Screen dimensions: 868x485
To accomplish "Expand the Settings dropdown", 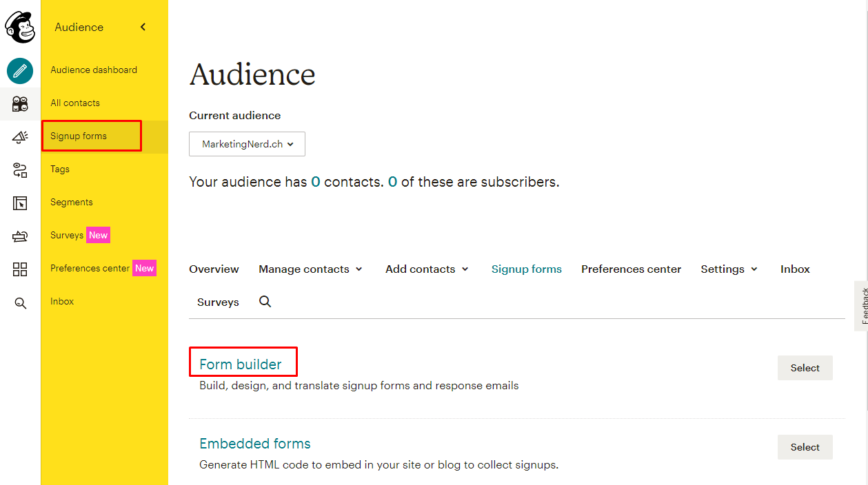I will 729,269.
